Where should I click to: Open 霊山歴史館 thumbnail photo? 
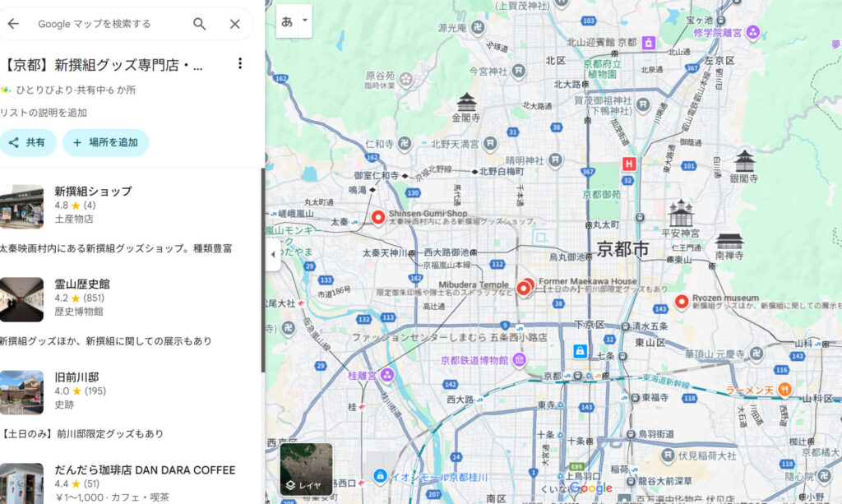[21, 299]
